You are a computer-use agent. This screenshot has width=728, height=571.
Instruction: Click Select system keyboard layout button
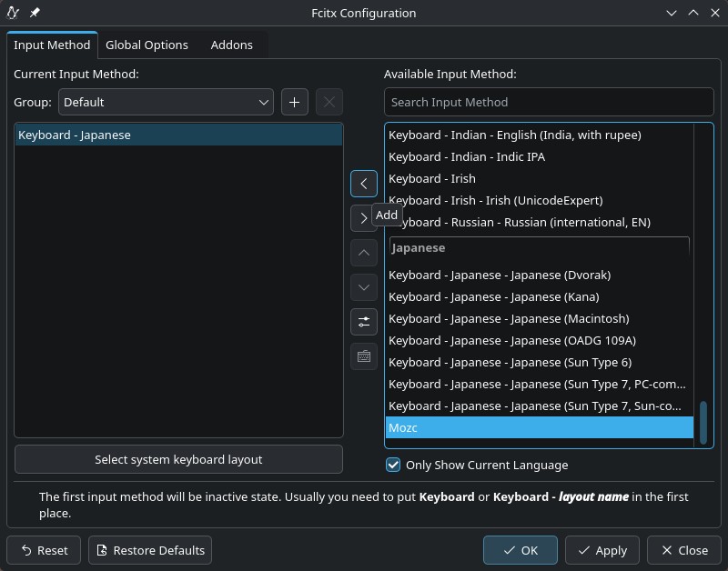(178, 459)
